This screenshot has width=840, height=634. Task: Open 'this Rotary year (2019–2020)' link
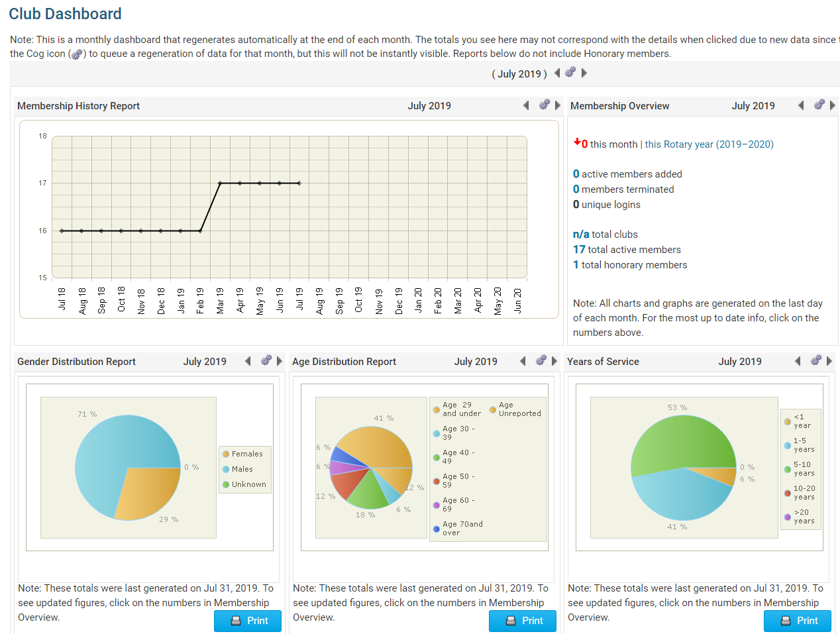tap(709, 144)
